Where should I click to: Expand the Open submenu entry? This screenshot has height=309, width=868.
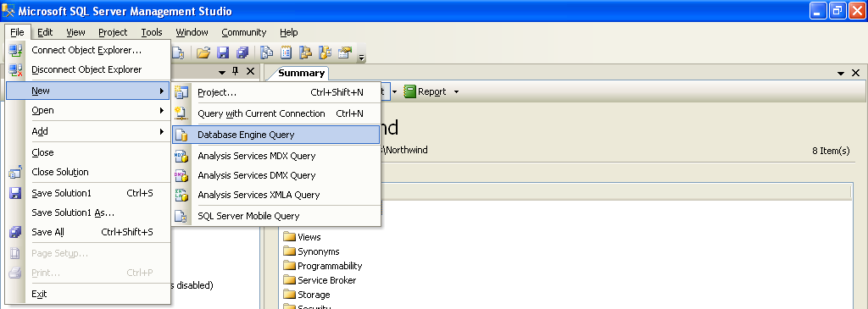pyautogui.click(x=87, y=110)
